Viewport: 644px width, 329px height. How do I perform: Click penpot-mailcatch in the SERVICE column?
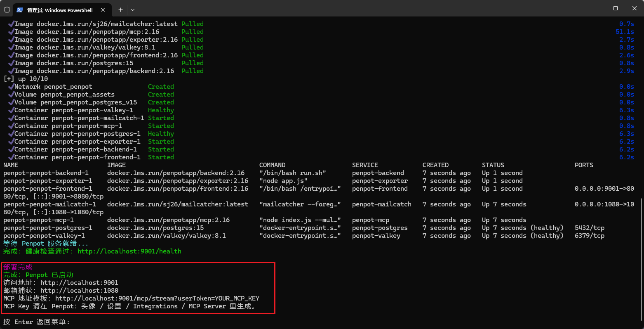tap(382, 204)
